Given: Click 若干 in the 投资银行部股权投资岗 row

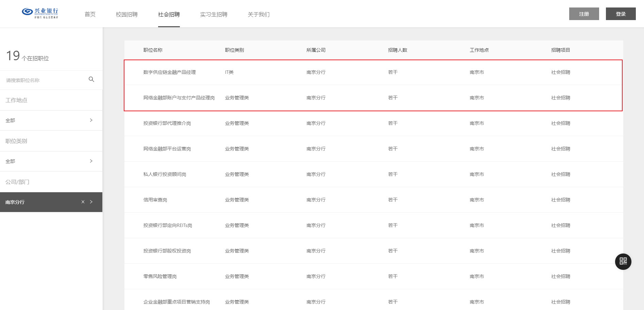Looking at the screenshot, I should [393, 251].
